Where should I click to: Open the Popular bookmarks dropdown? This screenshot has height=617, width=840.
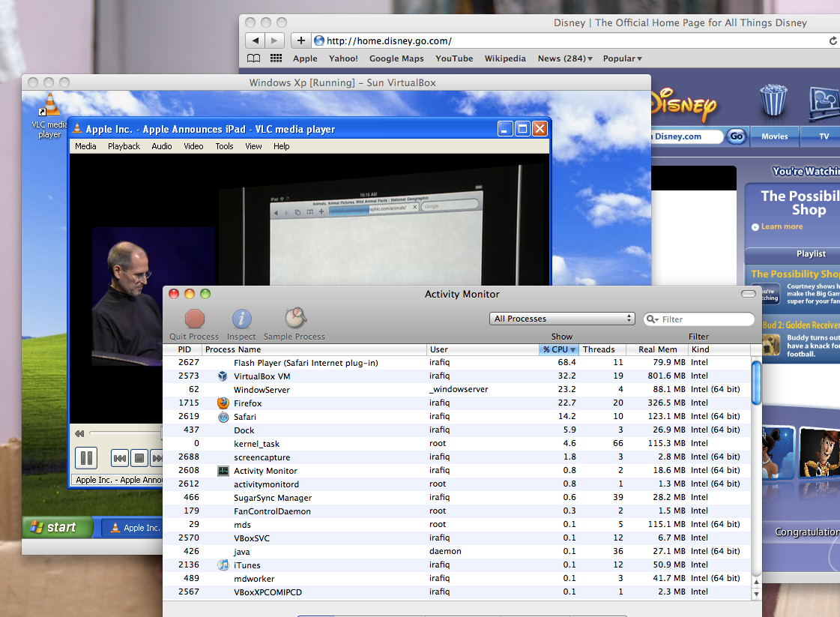622,58
